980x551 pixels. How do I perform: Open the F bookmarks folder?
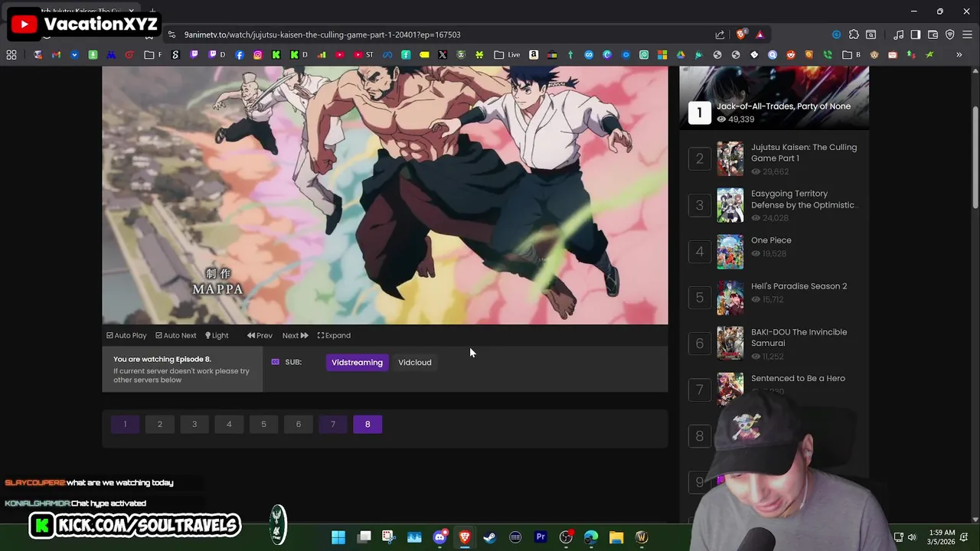(153, 55)
